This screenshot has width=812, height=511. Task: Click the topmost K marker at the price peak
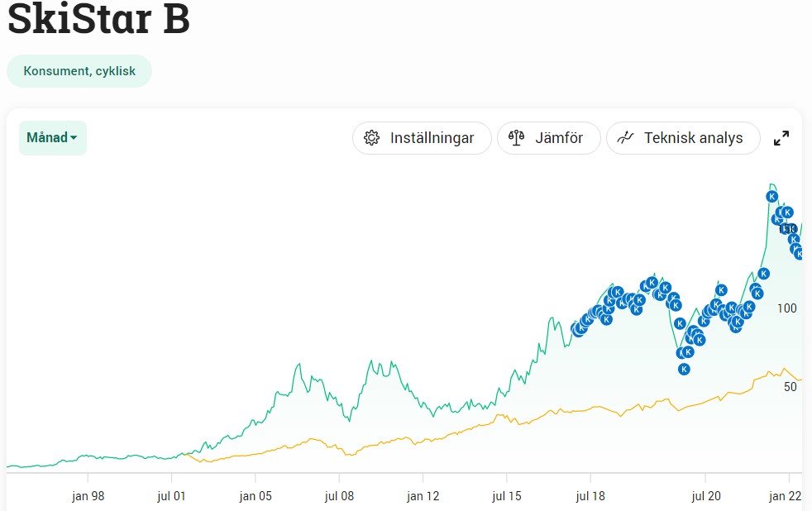(771, 197)
